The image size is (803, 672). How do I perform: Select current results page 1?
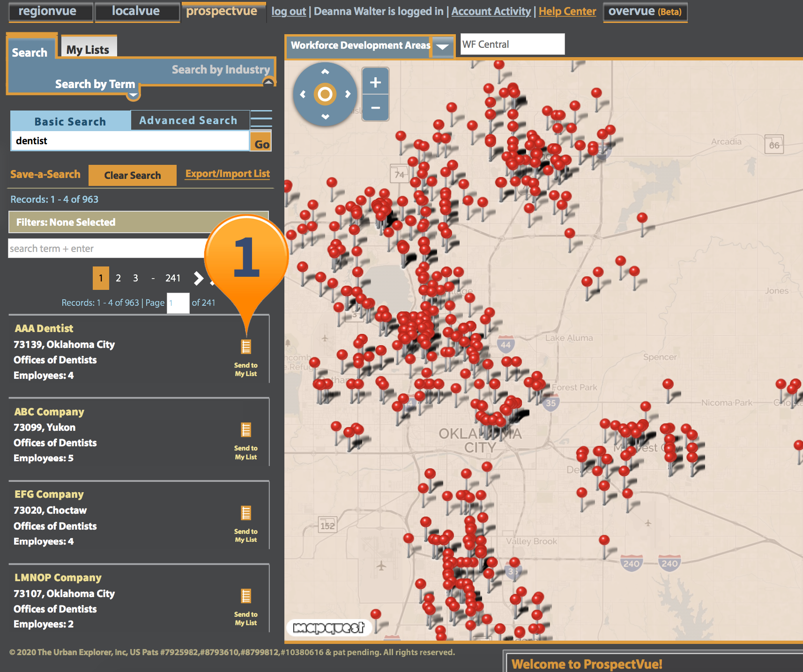pyautogui.click(x=101, y=278)
